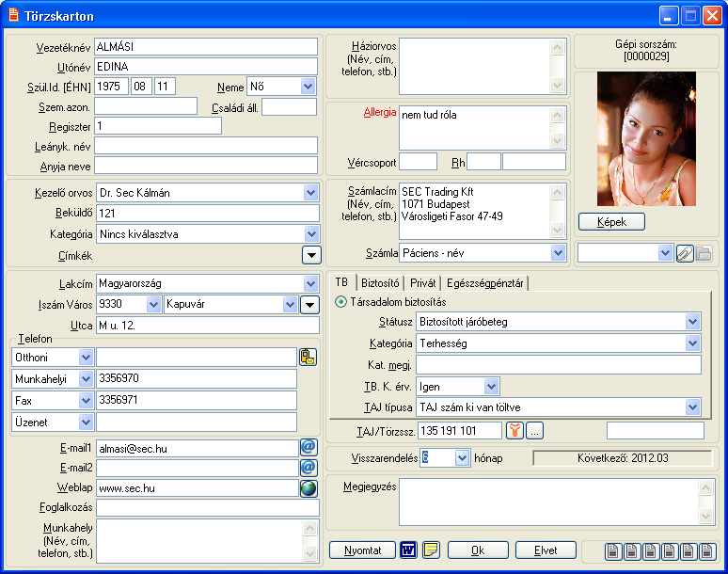Image resolution: width=728 pixels, height=574 pixels.
Task: Click the TAJ/Törzssz. field 135 191 101
Action: coord(460,431)
